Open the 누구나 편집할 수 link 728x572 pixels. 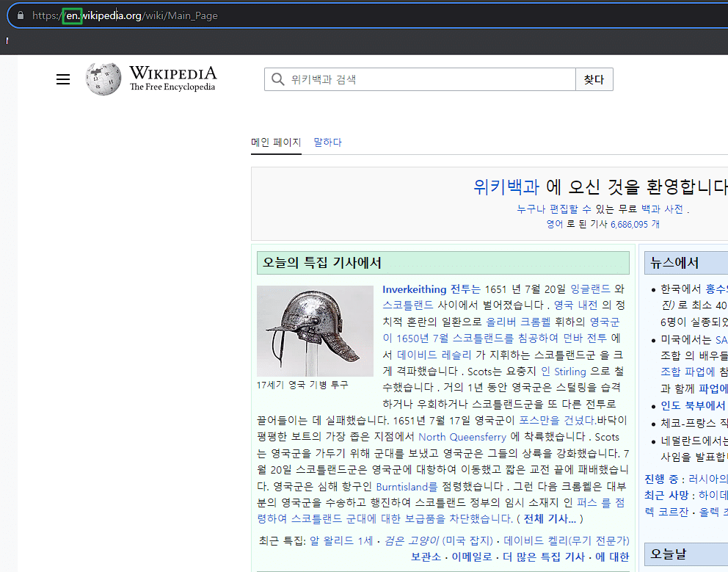[554, 209]
